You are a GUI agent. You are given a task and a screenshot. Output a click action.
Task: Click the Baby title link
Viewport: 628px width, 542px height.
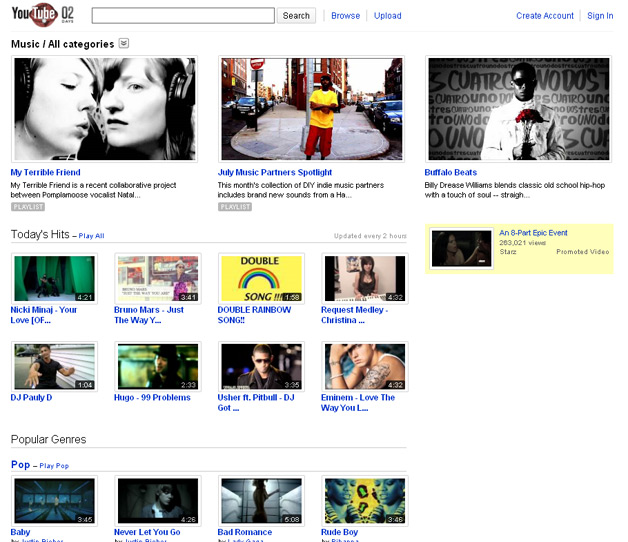coord(20,532)
